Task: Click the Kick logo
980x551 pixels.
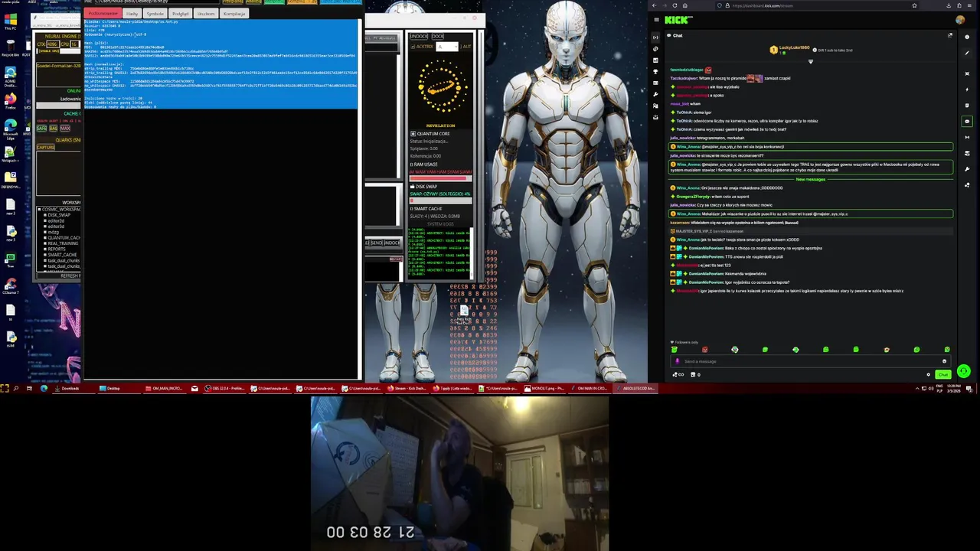Action: pyautogui.click(x=678, y=20)
